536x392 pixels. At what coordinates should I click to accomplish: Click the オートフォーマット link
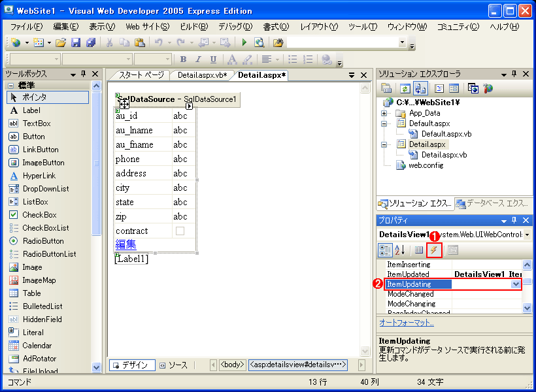coord(407,323)
